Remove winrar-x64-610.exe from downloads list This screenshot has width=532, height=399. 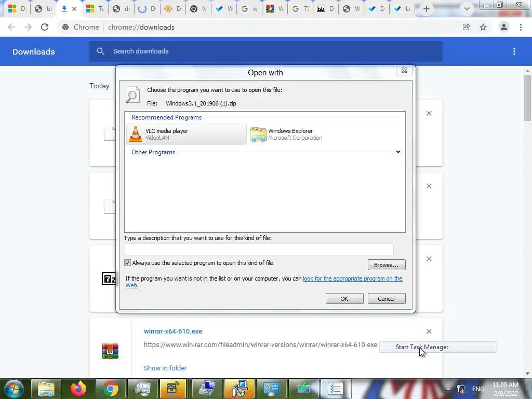point(429,331)
